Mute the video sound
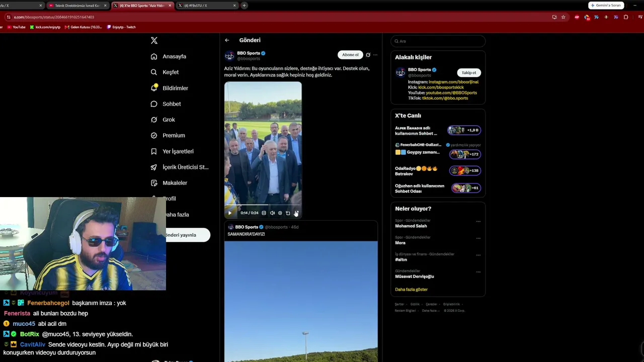This screenshot has height=362, width=644. click(272, 213)
